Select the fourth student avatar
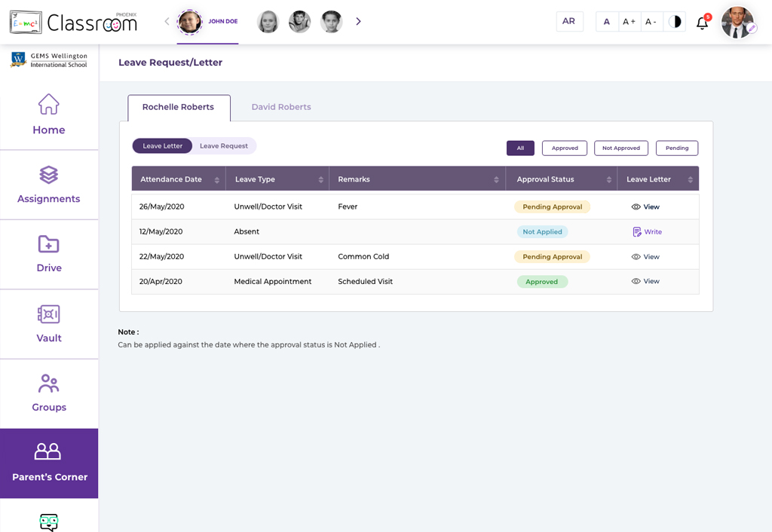The width and height of the screenshot is (772, 532). (x=332, y=22)
